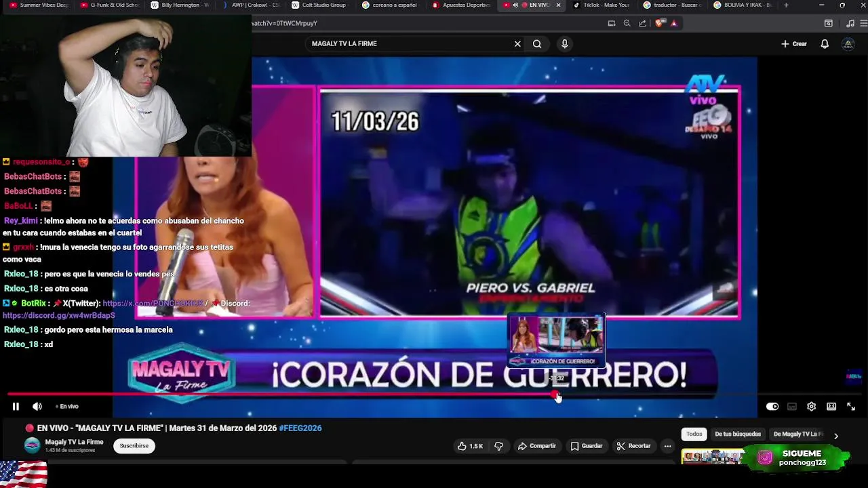Open the discord.gg/xw4wrBdapS link
Screen dimensions: 868x488
[x=59, y=316]
